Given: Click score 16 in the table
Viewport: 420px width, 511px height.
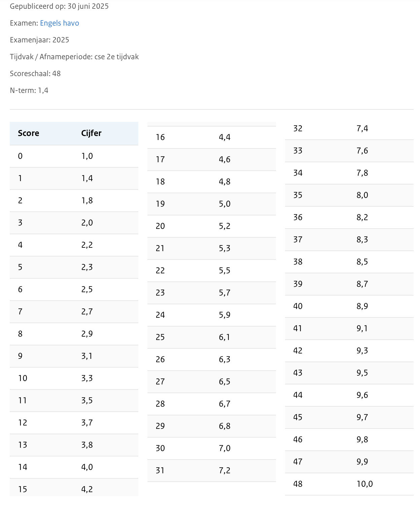Looking at the screenshot, I should tap(160, 137).
